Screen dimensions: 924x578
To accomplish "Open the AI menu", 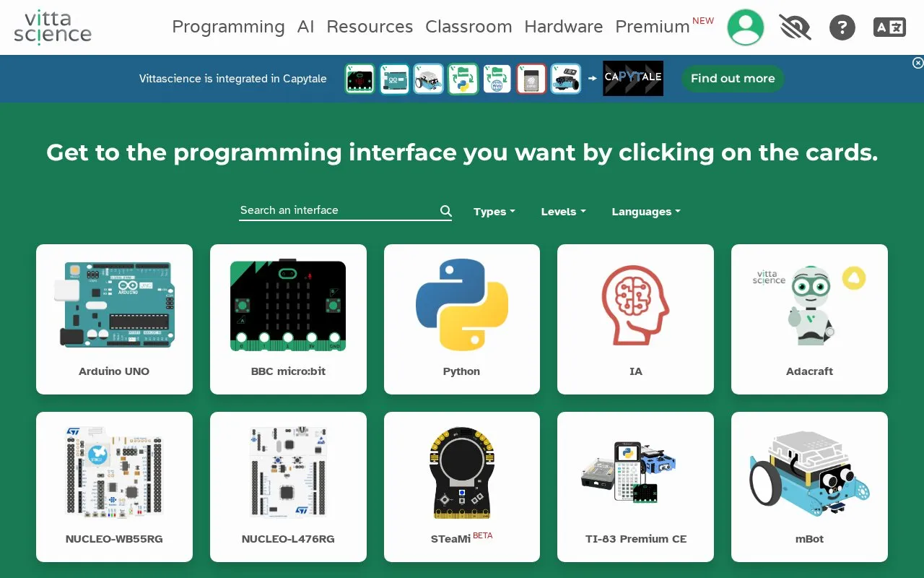I will pos(306,27).
